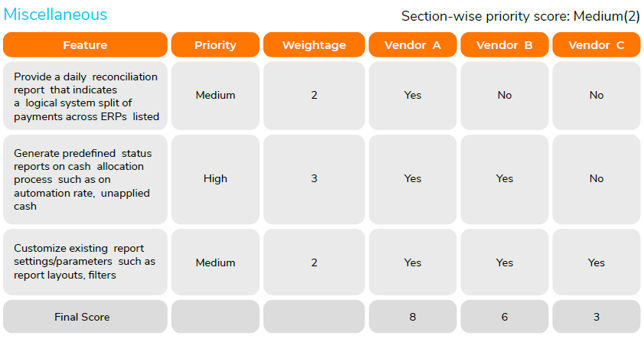Select the Vendor A column header
Image resolution: width=644 pixels, height=339 pixels.
click(413, 45)
